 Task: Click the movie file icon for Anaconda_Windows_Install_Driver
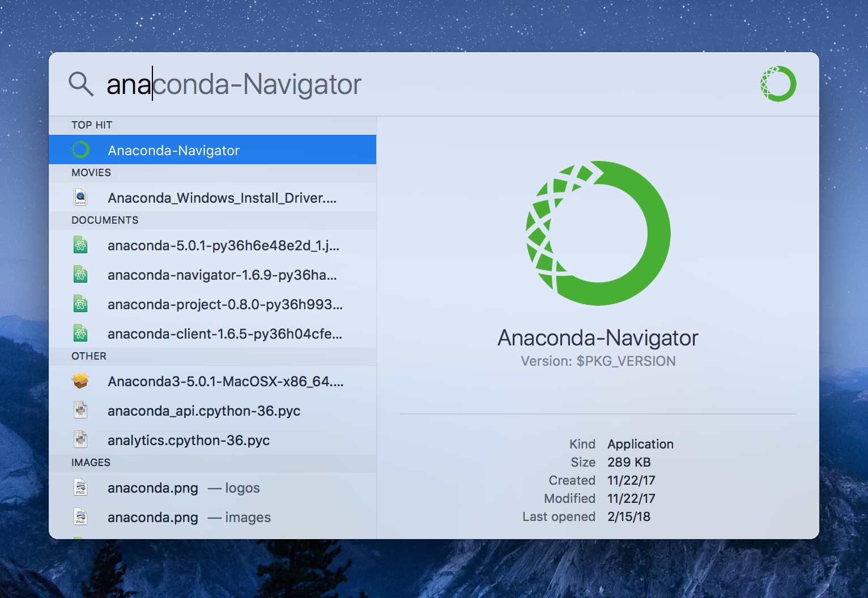(x=80, y=197)
